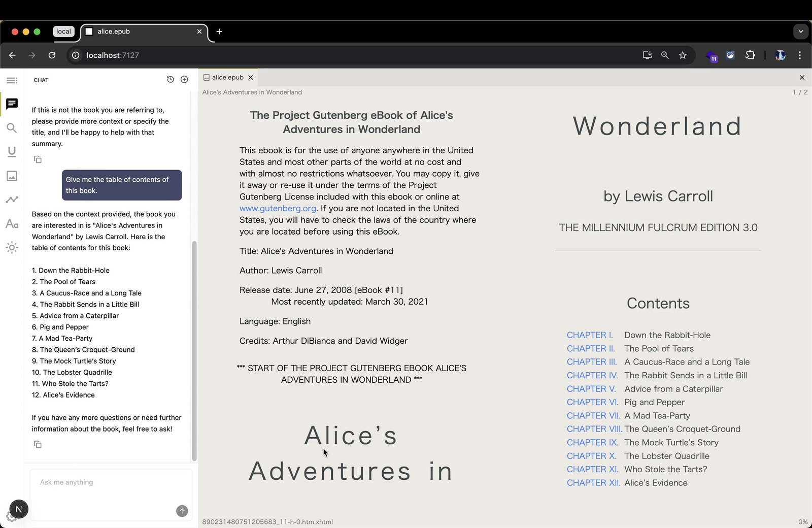812x528 pixels.
Task: Open the www.gutenberg.org link
Action: point(278,208)
